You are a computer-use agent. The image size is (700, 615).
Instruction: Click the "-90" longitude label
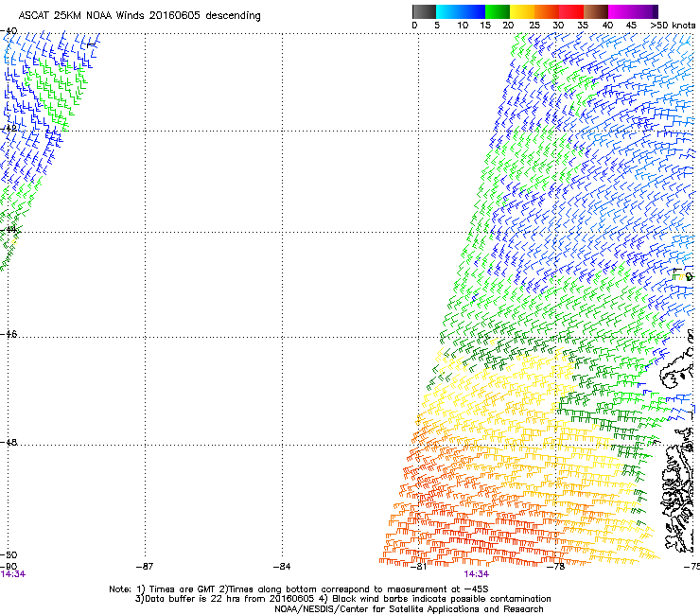point(9,567)
